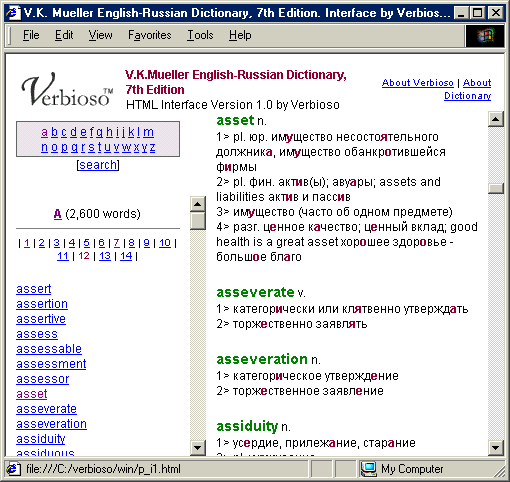
Task: Click the 'asseveration' entry heading
Action: pos(262,359)
